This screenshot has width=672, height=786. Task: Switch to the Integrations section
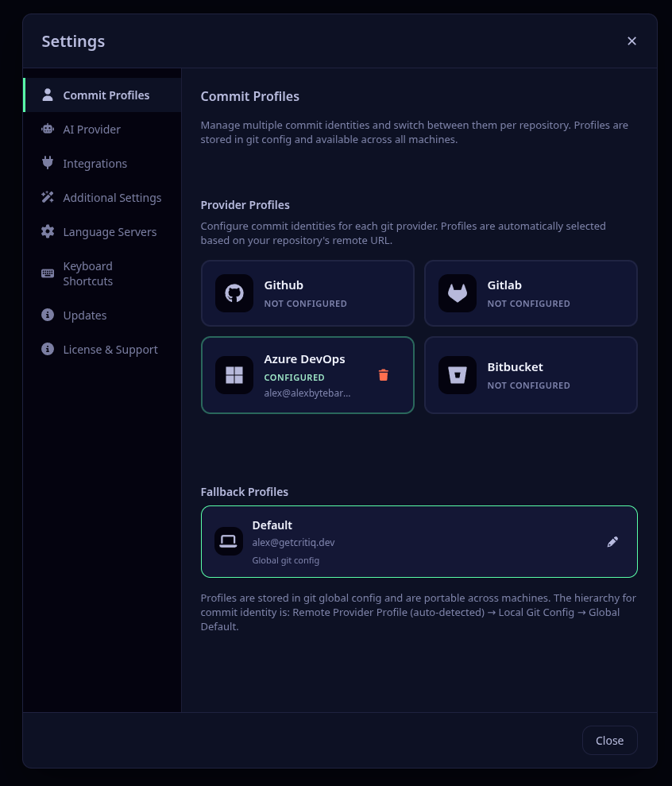pos(95,163)
